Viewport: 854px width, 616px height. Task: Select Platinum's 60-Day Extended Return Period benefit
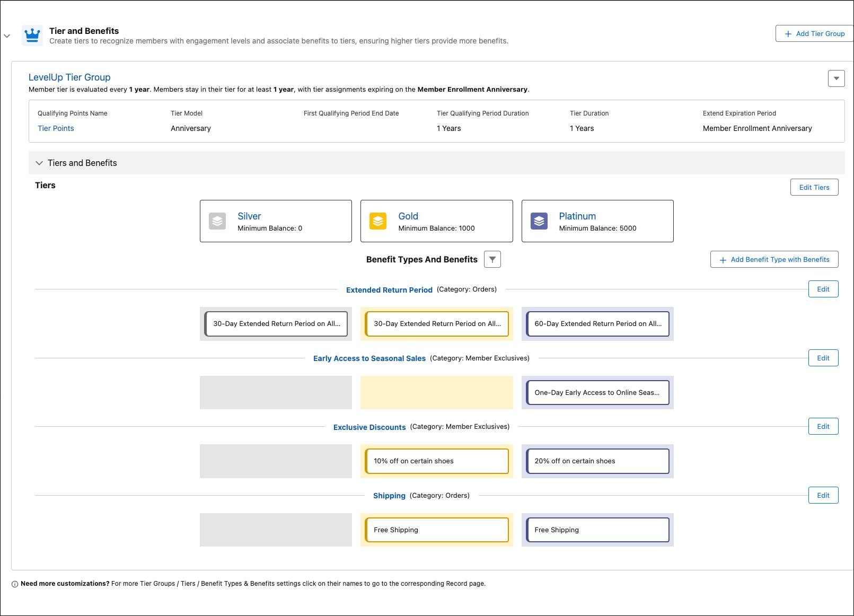tap(597, 324)
